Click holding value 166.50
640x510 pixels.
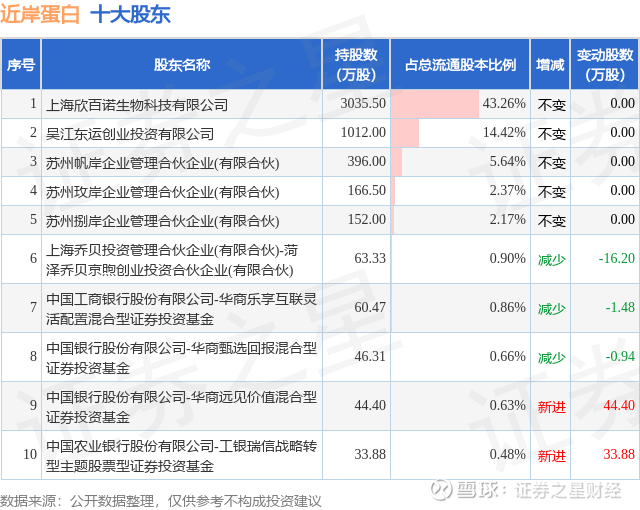[x=367, y=190]
